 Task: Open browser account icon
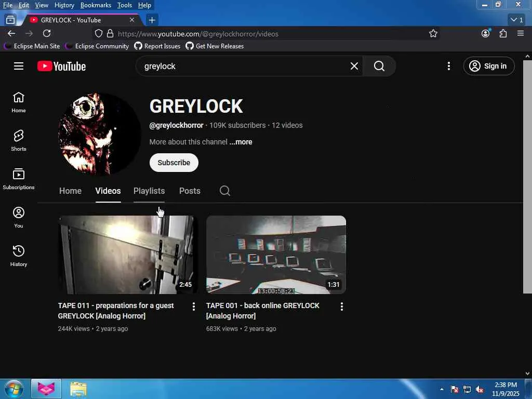486,33
